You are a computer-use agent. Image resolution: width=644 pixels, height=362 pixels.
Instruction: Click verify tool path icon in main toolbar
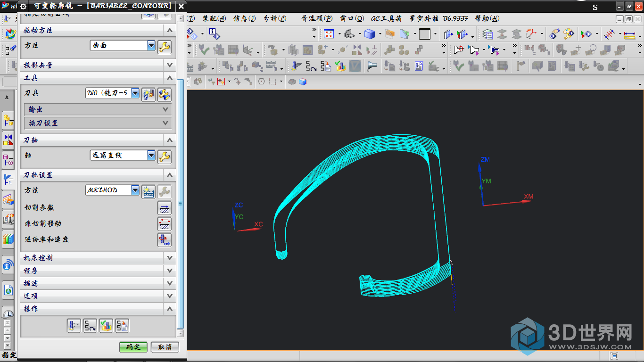coord(340,66)
